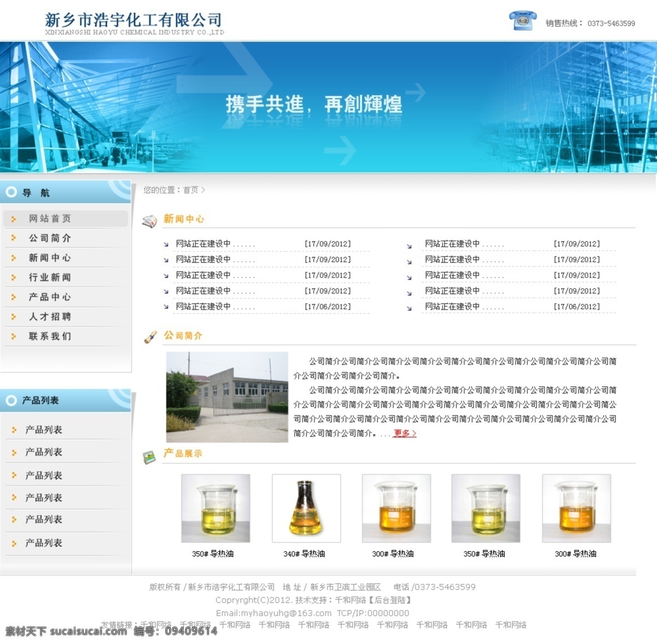
Task: Click the blue telephone hotline icon
Action: [523, 20]
